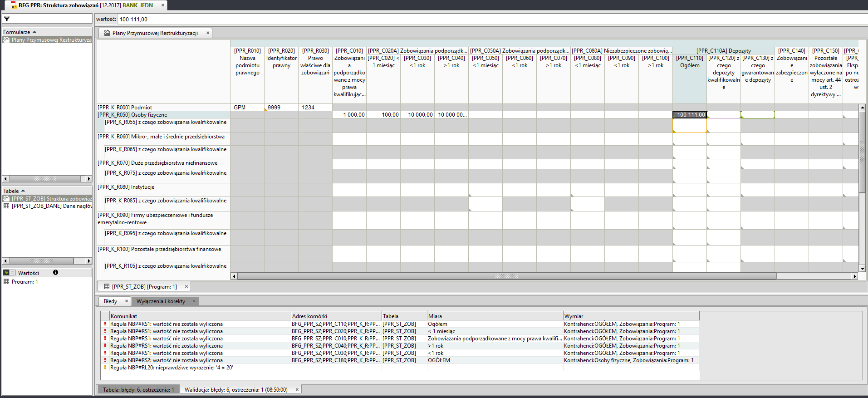Click the PPR_K_R080 Instytucje row header
The height and width of the screenshot is (398, 868).
[164, 190]
